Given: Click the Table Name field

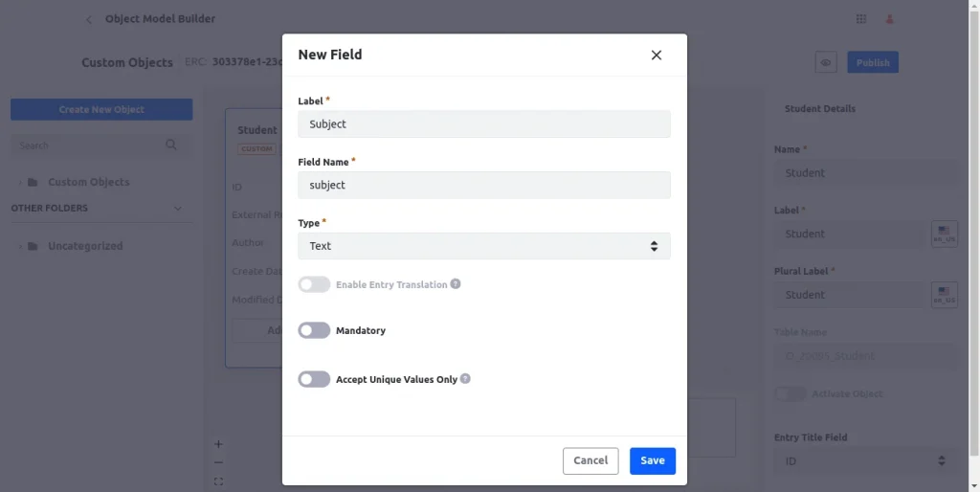Looking at the screenshot, I should pyautogui.click(x=865, y=356).
